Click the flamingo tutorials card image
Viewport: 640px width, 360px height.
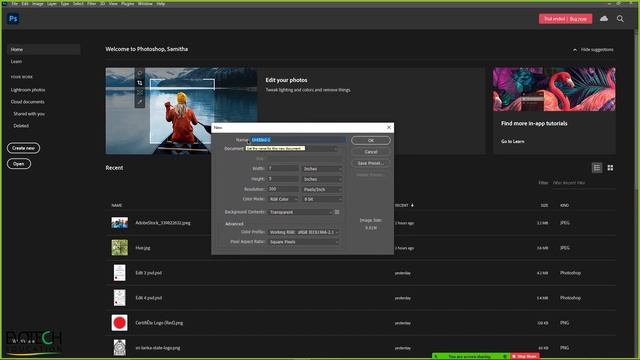coord(554,89)
